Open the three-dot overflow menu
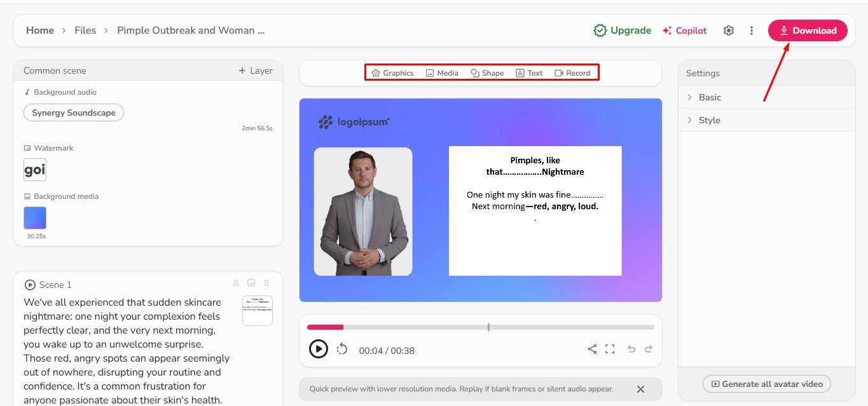 [752, 30]
